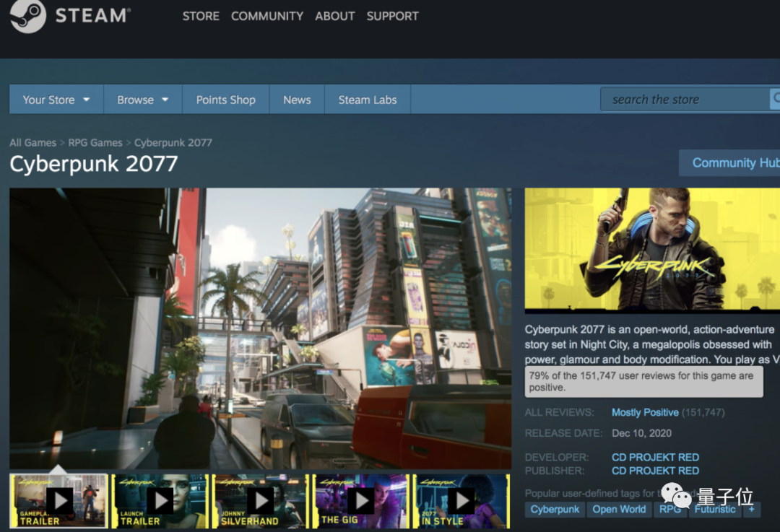The height and width of the screenshot is (532, 780).
Task: Click the search magnifier icon
Action: point(775,99)
